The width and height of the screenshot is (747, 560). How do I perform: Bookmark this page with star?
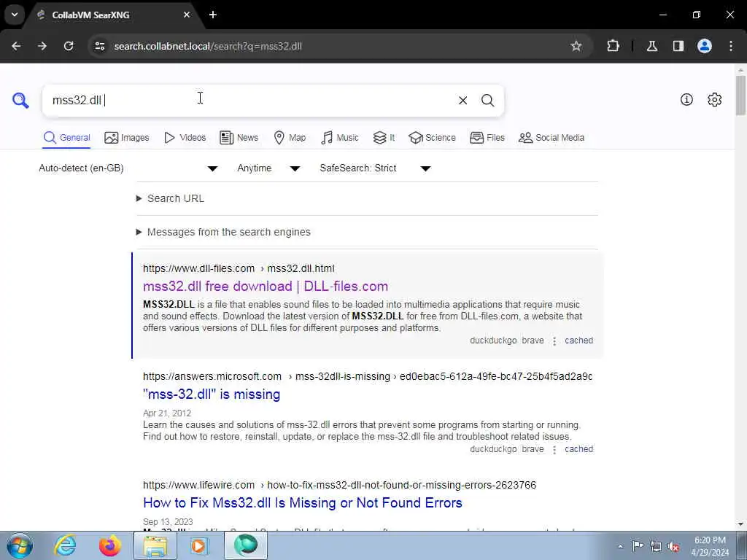576,46
